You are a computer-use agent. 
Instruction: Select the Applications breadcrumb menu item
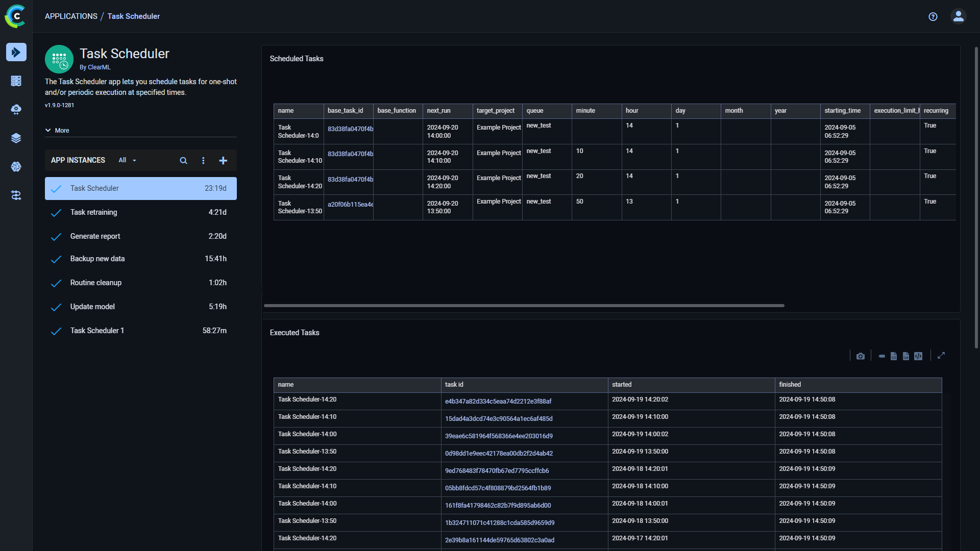71,16
